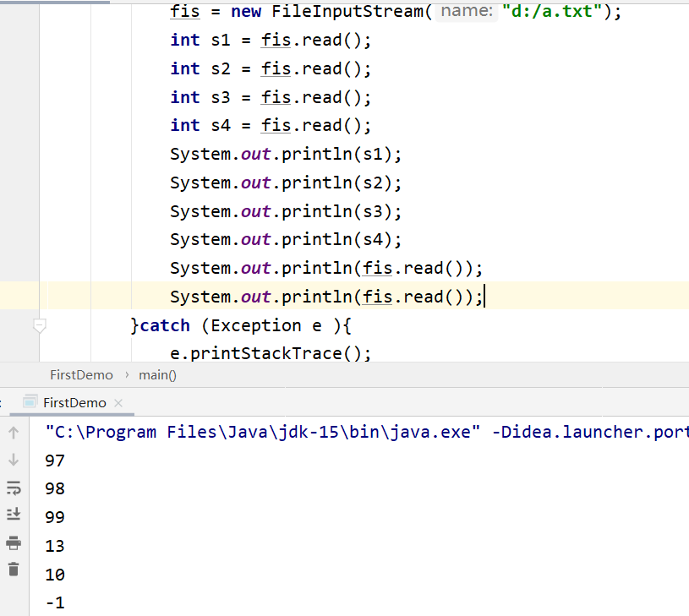
Task: Click console output value 97
Action: tap(55, 461)
